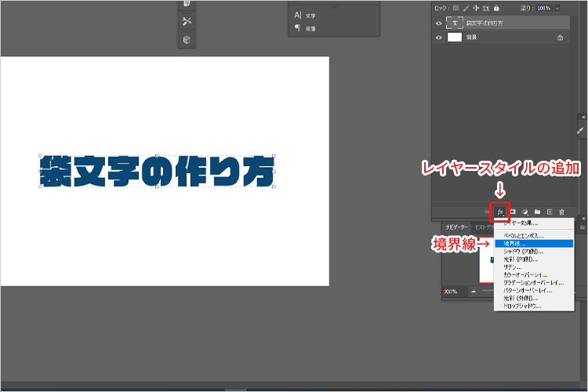Screen dimensions: 588x392
Task: Hide the 袋文字の作り方 text layer
Action: pyautogui.click(x=439, y=24)
